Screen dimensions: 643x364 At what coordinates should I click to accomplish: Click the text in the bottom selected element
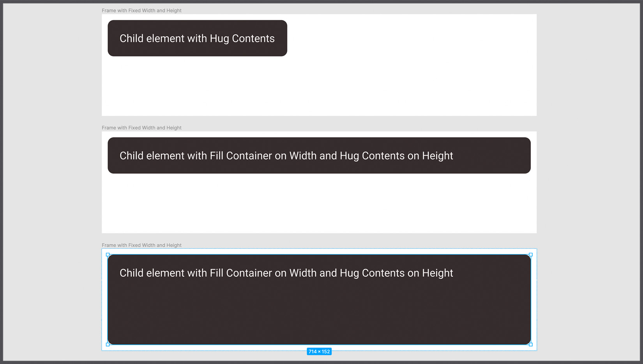(x=286, y=273)
